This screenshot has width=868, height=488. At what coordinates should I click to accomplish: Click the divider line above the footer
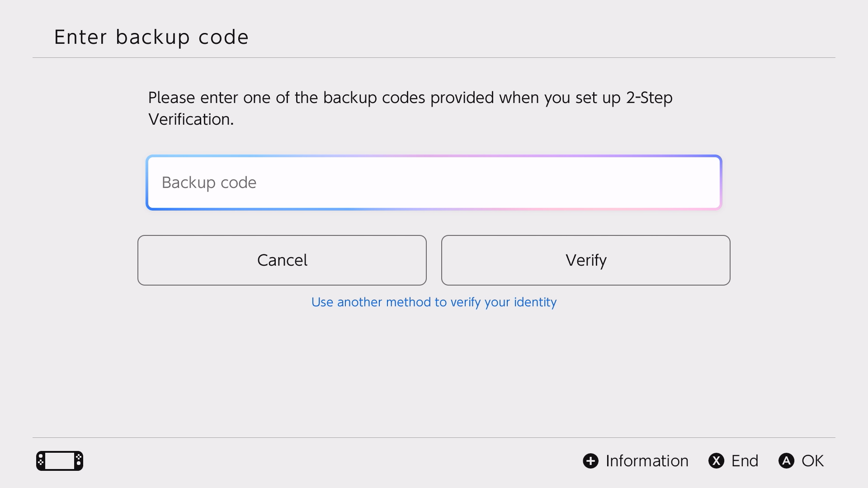434,437
